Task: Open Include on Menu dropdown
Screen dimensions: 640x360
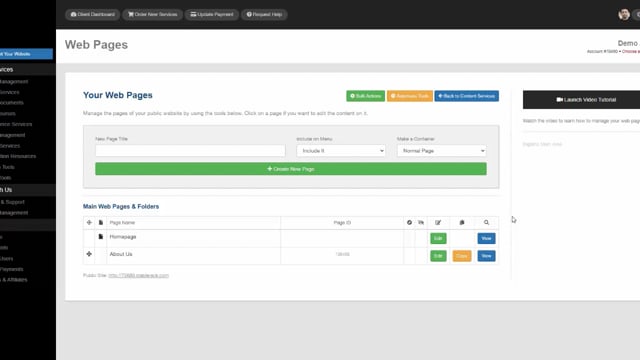Action: pyautogui.click(x=341, y=151)
